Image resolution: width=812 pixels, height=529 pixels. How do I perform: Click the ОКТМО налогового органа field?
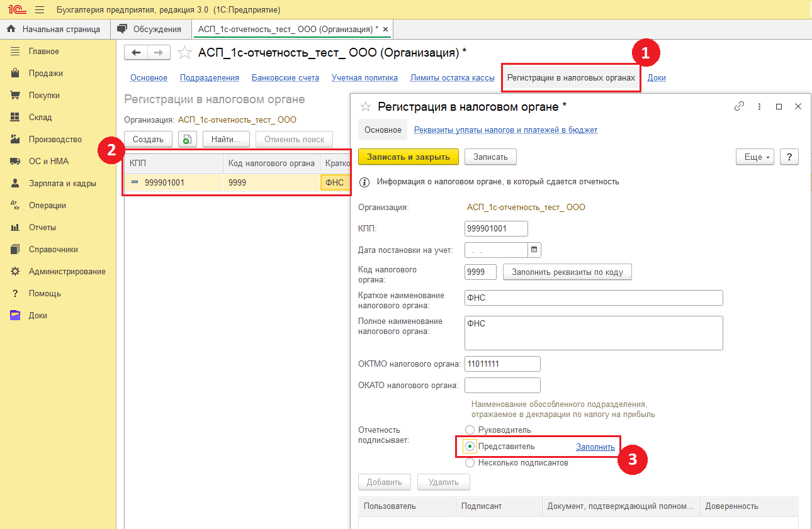(502, 364)
